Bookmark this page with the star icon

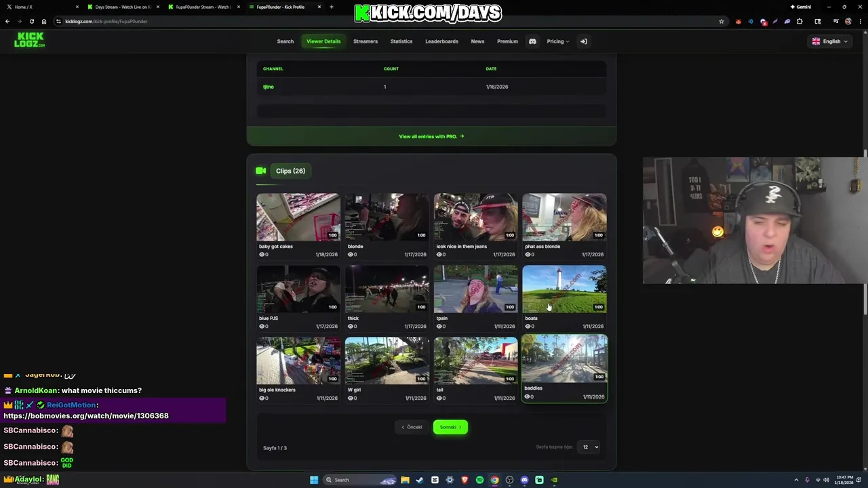tap(721, 21)
